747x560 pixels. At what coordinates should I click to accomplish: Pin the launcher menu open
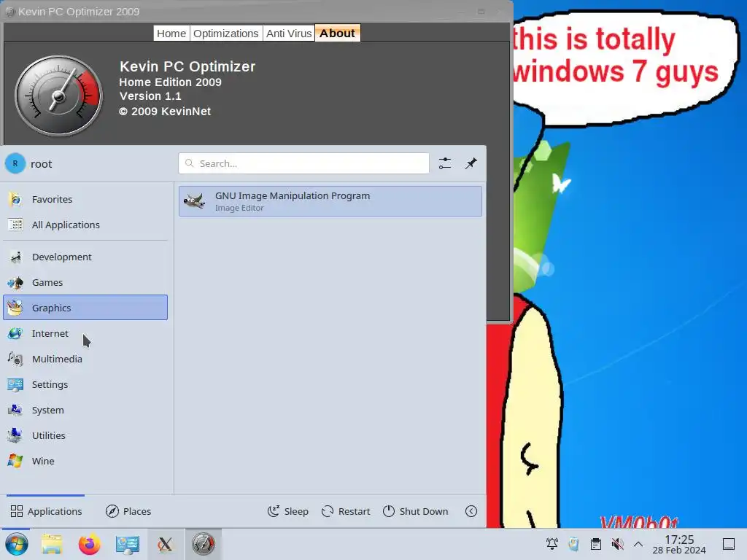[x=471, y=163]
